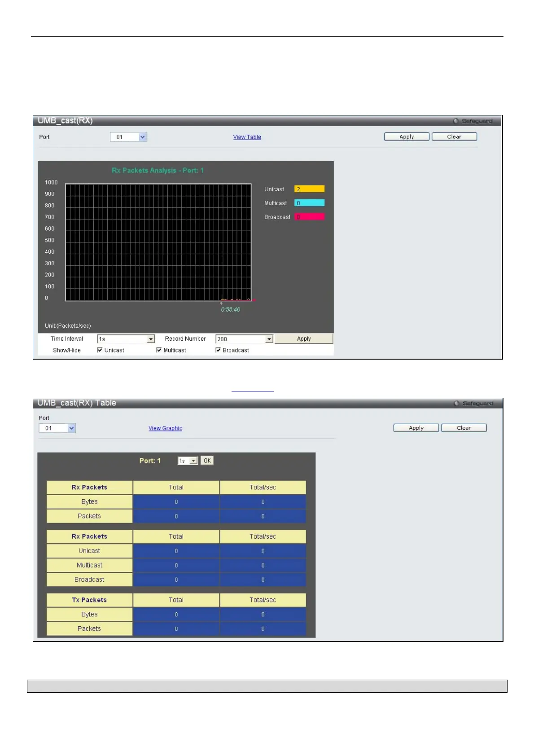Click Packets label under Tx Packets
This screenshot has width=534, height=756.
coord(89,629)
